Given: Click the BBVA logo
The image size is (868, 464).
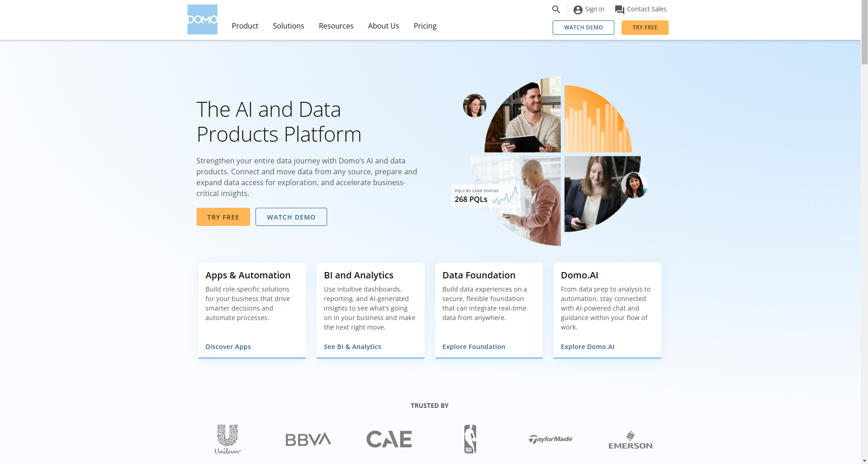Looking at the screenshot, I should click(308, 439).
